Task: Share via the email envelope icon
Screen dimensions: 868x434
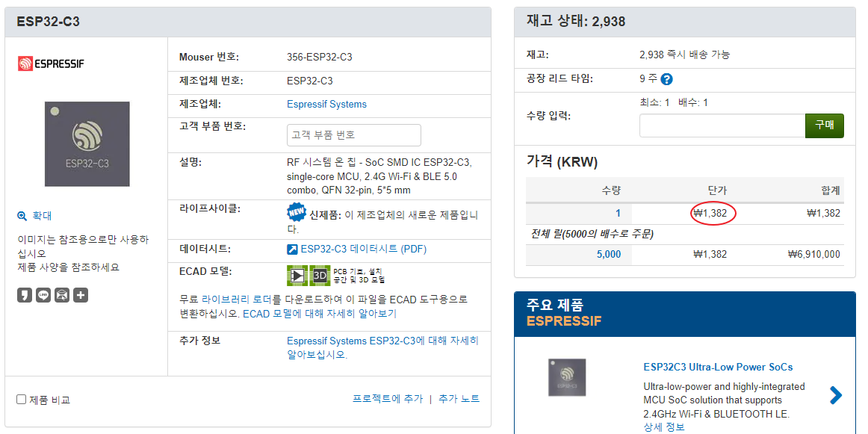Action: [x=62, y=295]
